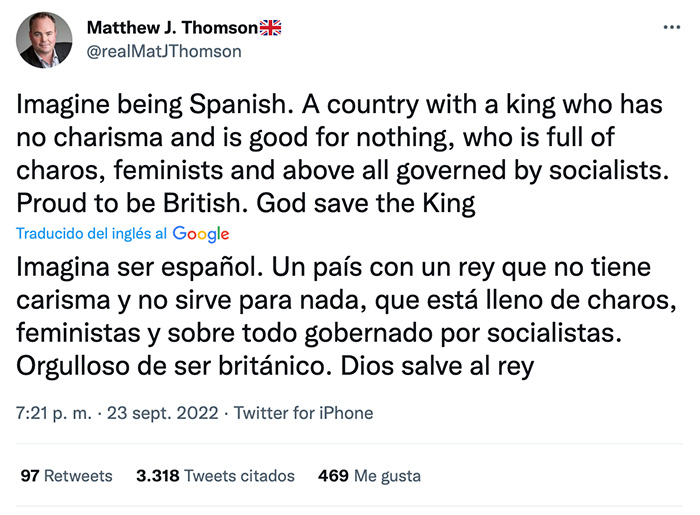View the 3.318 Tweets citados list
700x515 pixels.
pos(215,476)
